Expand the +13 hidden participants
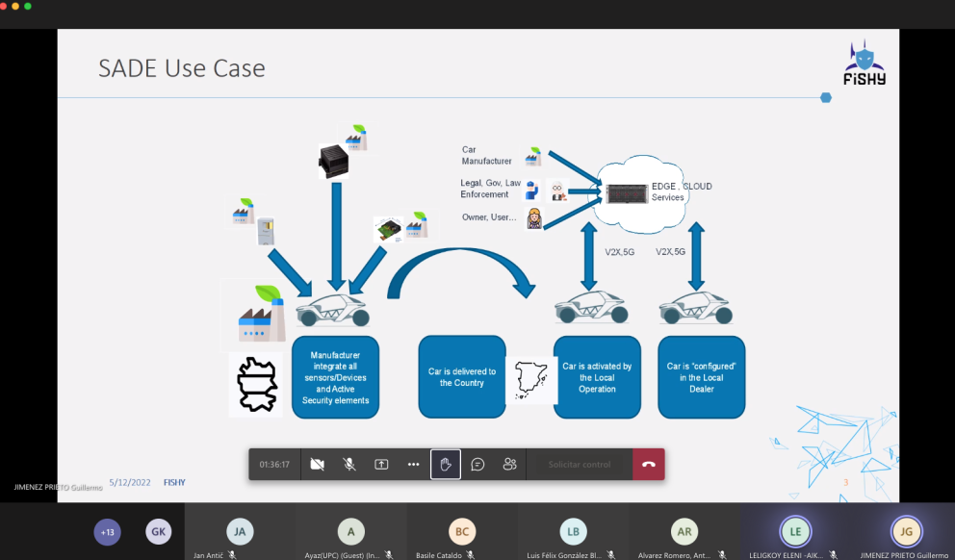This screenshot has height=560, width=955. [107, 531]
